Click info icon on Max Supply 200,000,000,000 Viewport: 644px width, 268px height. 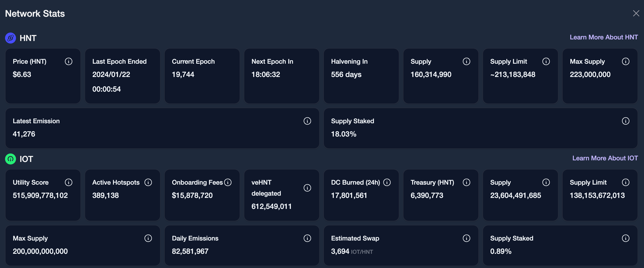tap(148, 238)
